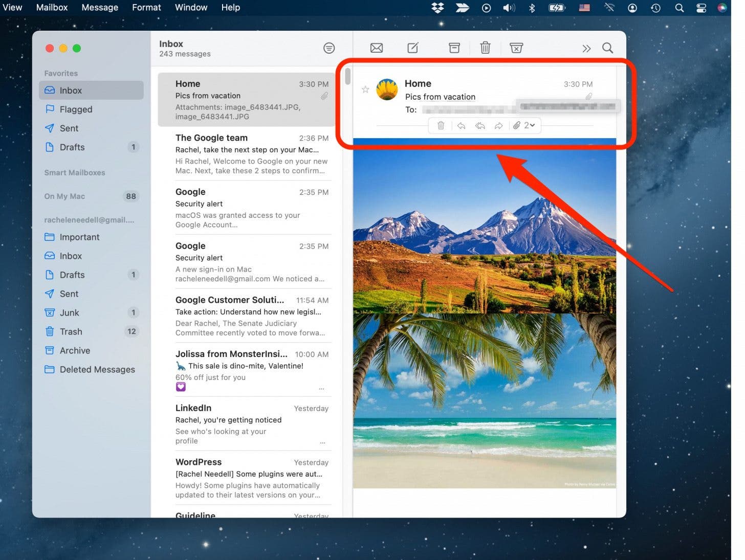
Task: Expand the On My Mac section
Action: (x=64, y=196)
